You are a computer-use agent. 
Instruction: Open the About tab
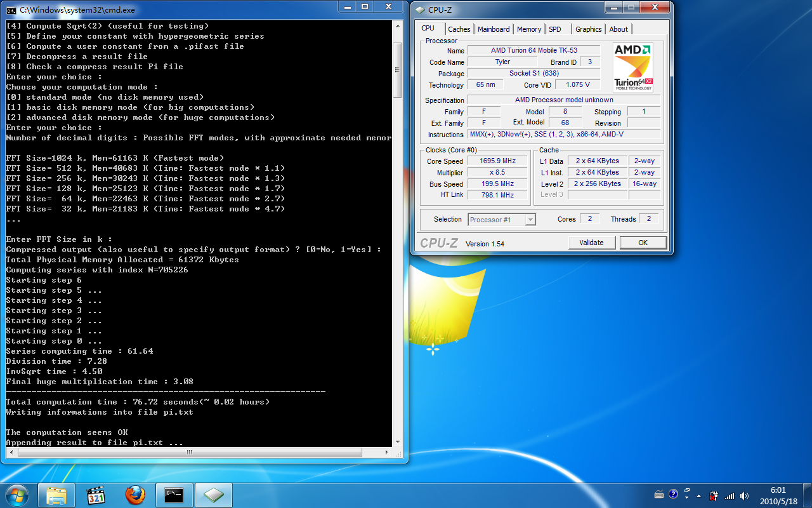(x=619, y=29)
